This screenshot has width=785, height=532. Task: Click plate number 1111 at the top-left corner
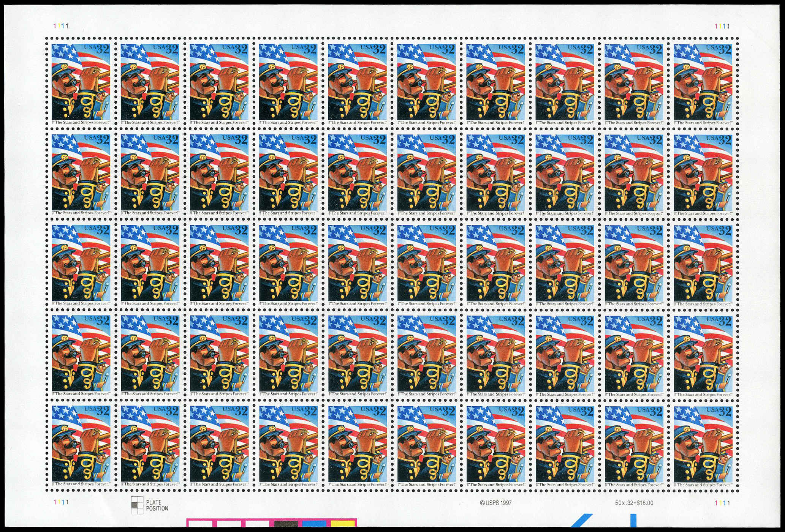(x=61, y=26)
